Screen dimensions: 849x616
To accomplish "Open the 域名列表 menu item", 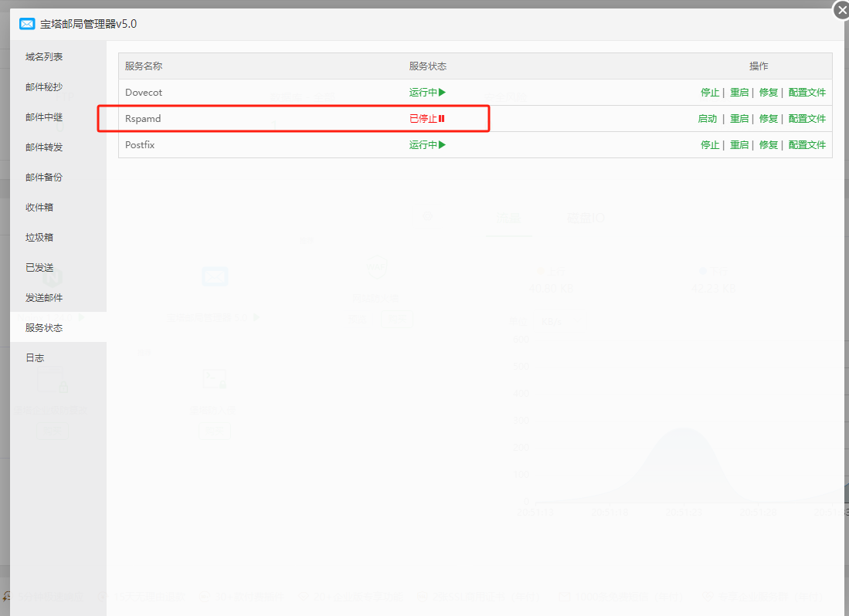I will coord(44,57).
